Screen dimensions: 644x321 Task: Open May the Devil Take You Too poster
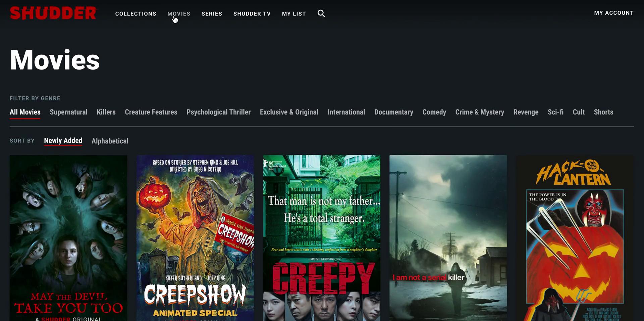pos(68,238)
